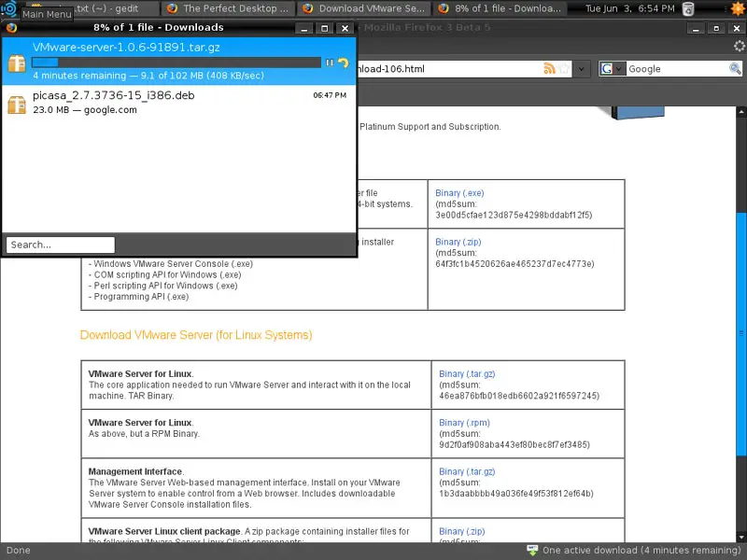Image resolution: width=747 pixels, height=560 pixels.
Task: Click the Binary (.exe) download link
Action: pos(459,193)
